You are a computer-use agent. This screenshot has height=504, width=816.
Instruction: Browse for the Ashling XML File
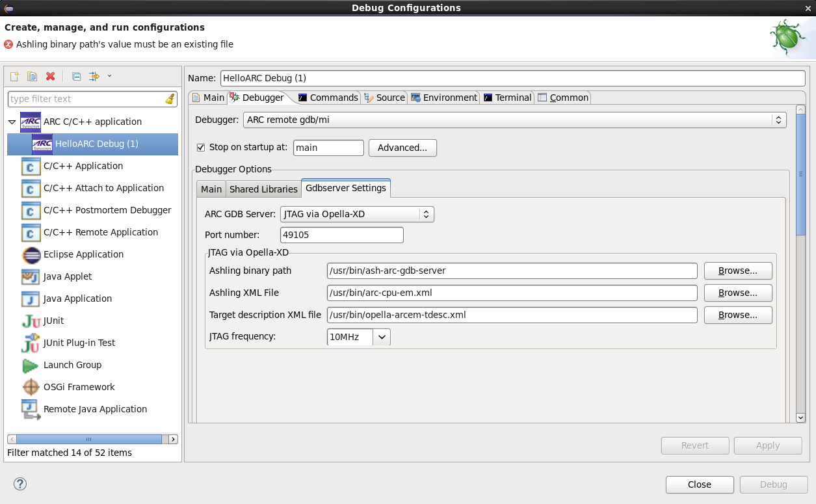(x=737, y=293)
